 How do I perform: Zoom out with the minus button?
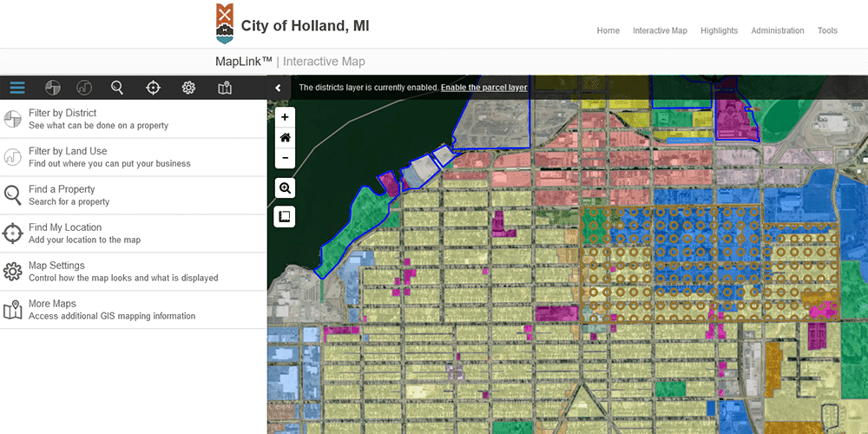pos(285,158)
